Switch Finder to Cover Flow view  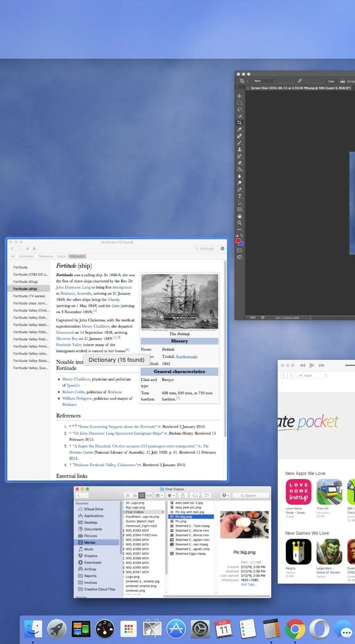(149, 495)
